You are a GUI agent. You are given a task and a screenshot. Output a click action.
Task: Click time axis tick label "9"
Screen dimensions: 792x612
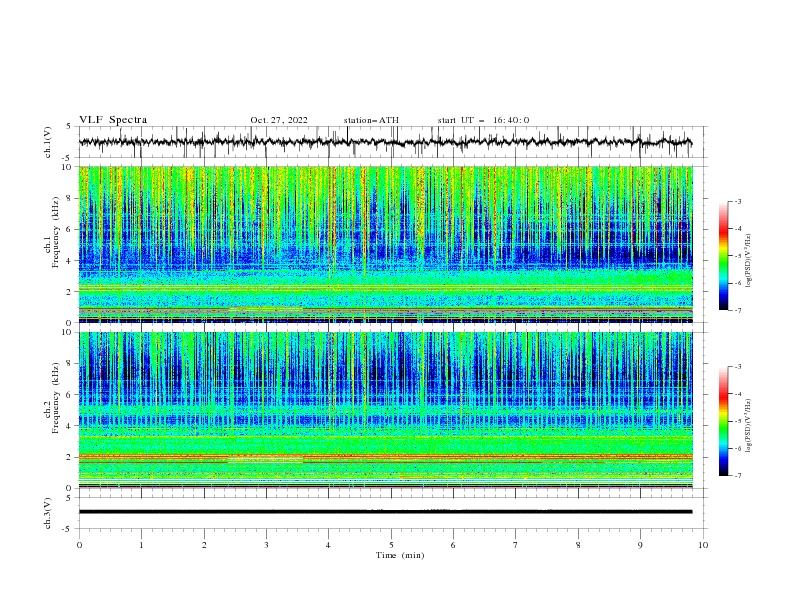[640, 545]
